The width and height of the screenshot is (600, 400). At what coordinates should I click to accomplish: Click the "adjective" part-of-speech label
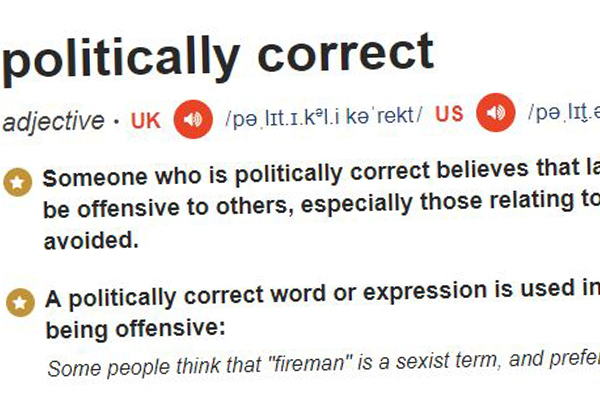click(53, 120)
